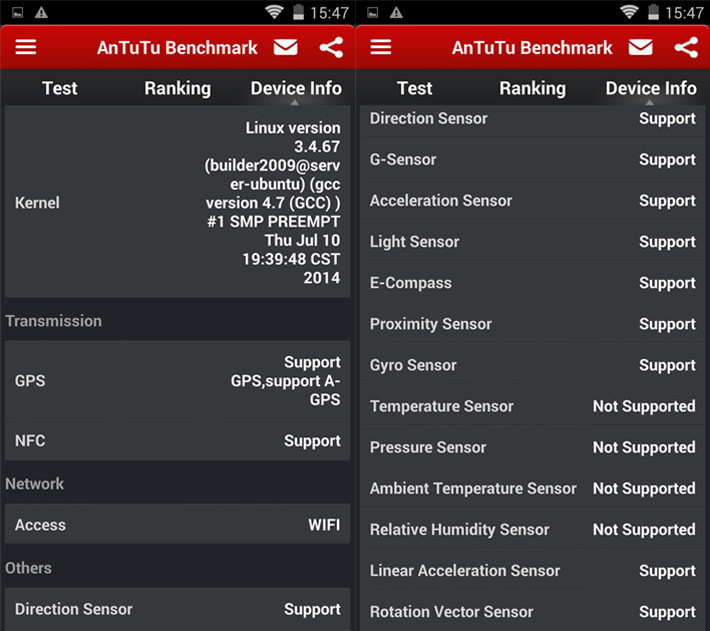This screenshot has height=631, width=710.
Task: Tap the NFC row
Action: 177,441
